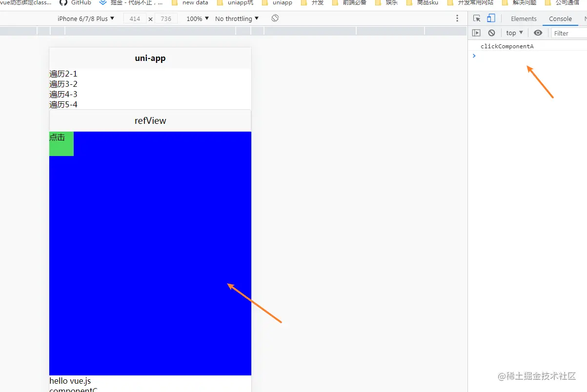Open the new data bookmarks folder
The width and height of the screenshot is (587, 392).
(x=190, y=2)
